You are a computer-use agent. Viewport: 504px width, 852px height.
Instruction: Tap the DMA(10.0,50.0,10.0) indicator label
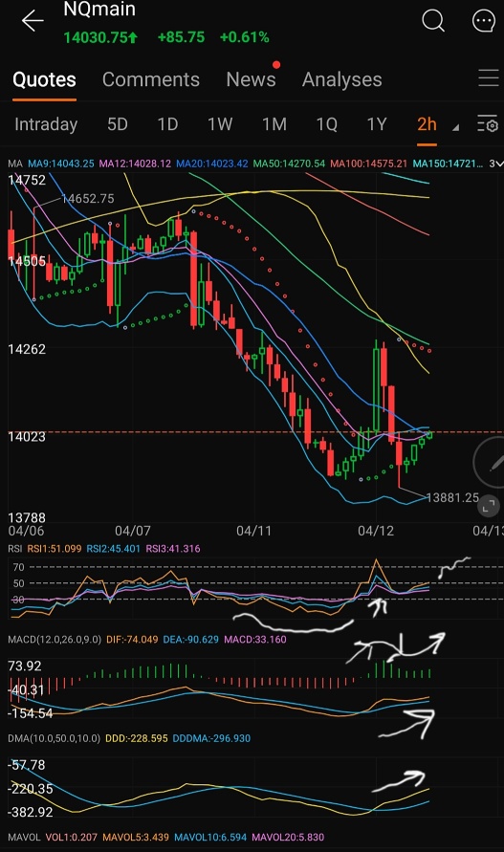click(x=54, y=738)
